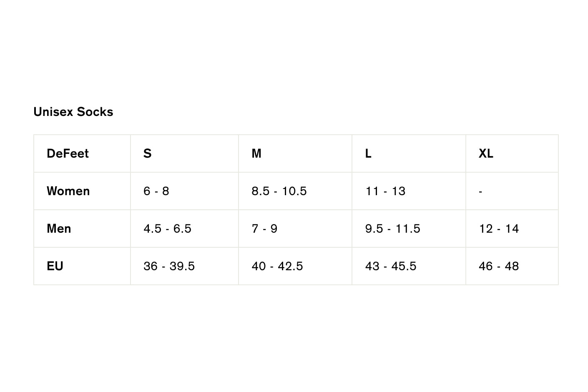Click the Unisex Socks heading

pyautogui.click(x=73, y=112)
